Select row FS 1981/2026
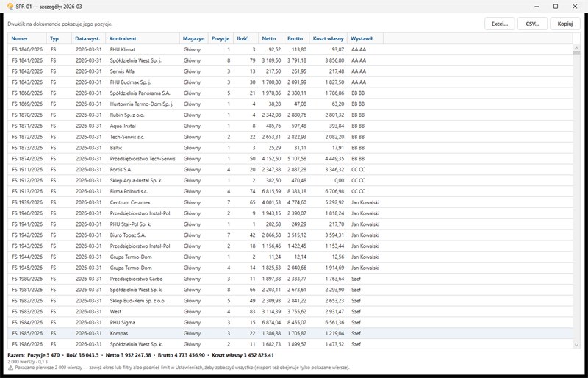 coord(290,290)
